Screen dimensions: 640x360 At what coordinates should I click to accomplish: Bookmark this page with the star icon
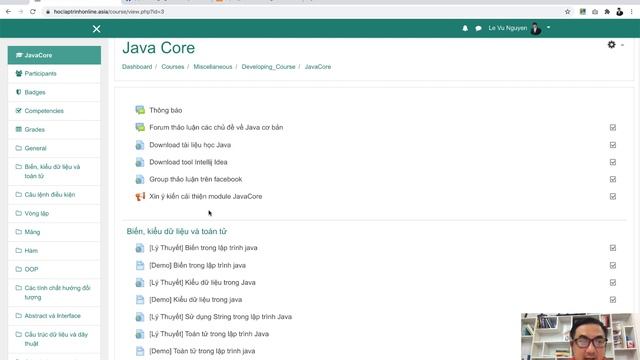[567, 12]
